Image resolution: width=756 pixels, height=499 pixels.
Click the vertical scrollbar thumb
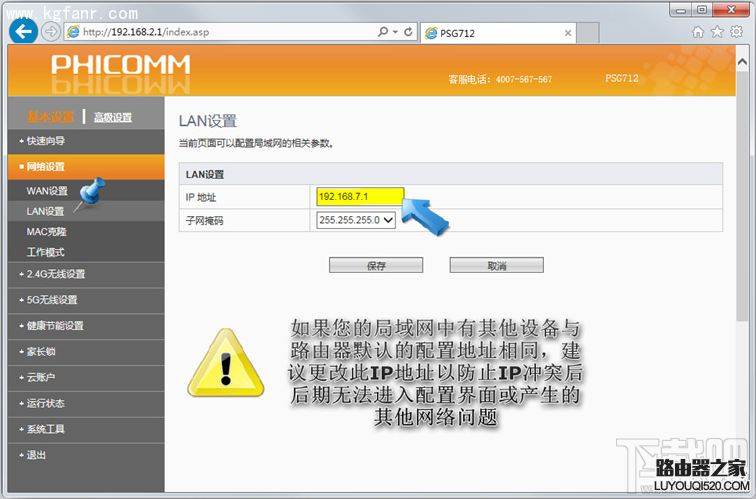pos(742,195)
